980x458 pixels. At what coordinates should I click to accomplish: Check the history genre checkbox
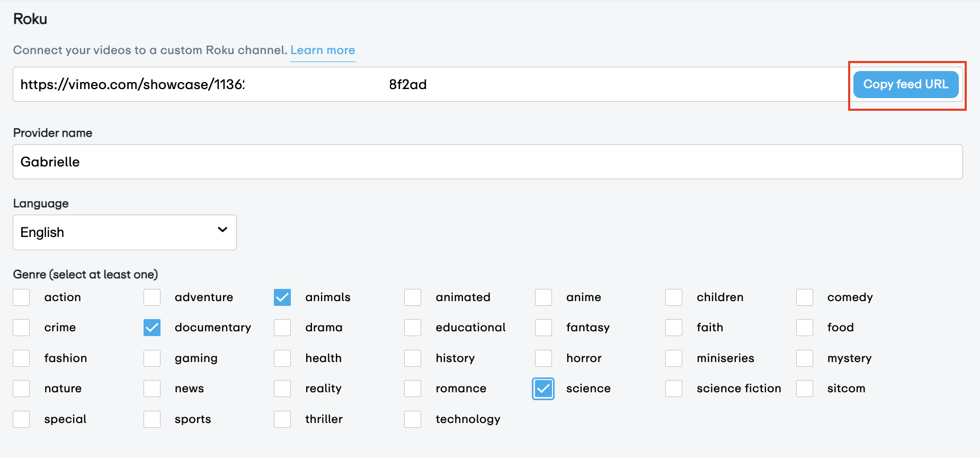(x=413, y=358)
